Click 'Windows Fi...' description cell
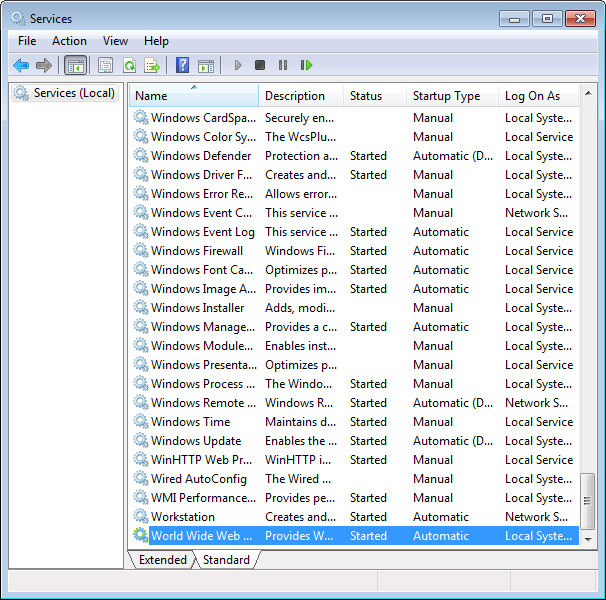 click(300, 251)
